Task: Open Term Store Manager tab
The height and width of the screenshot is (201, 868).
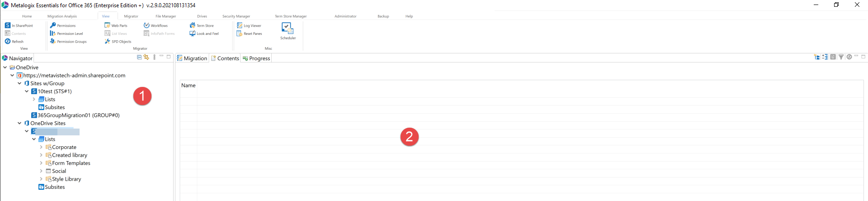Action: pyautogui.click(x=291, y=16)
